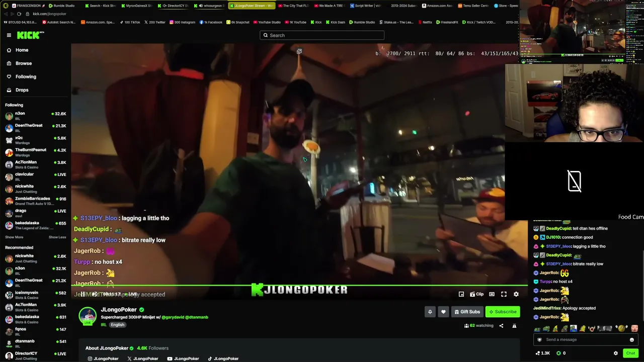This screenshot has width=644, height=362.
Task: Mute the stream volume
Action: click(x=94, y=294)
